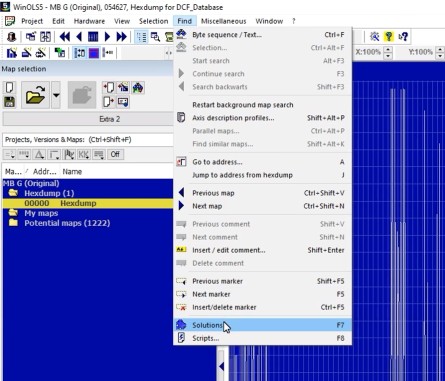Choose Scripts... in the Find menu
Screen dimensions: 445x381
[x=262, y=338]
